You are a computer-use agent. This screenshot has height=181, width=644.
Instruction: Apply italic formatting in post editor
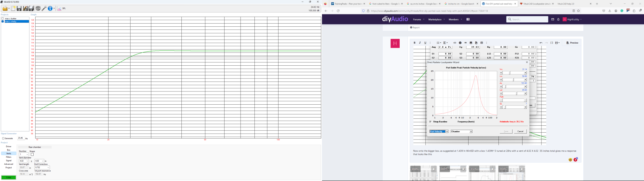[x=420, y=43]
